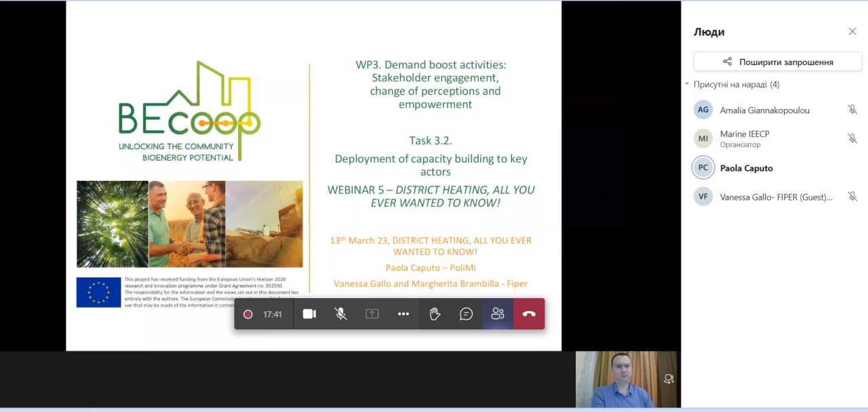Click the Люди panel heading
Image resolution: width=868 pixels, height=412 pixels.
tap(709, 32)
